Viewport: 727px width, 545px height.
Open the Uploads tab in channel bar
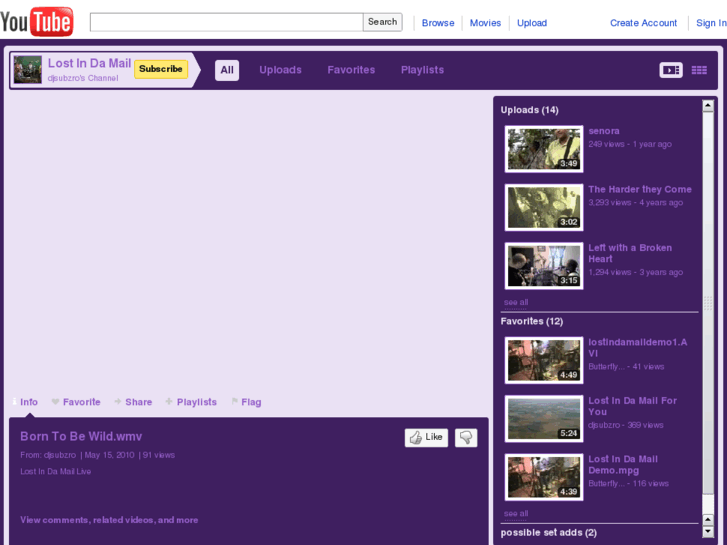(280, 70)
